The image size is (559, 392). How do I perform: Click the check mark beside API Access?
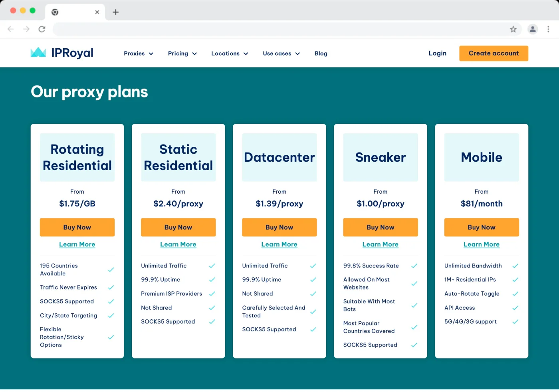(515, 308)
